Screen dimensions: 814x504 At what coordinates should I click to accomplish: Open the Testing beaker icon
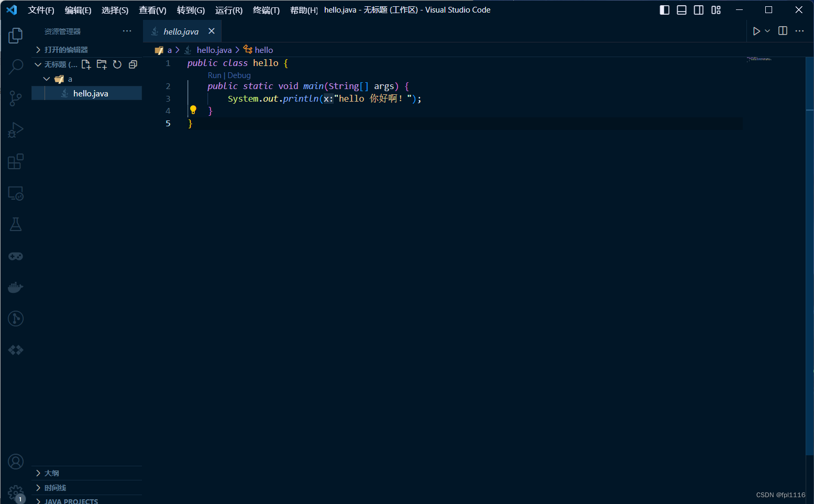point(15,224)
